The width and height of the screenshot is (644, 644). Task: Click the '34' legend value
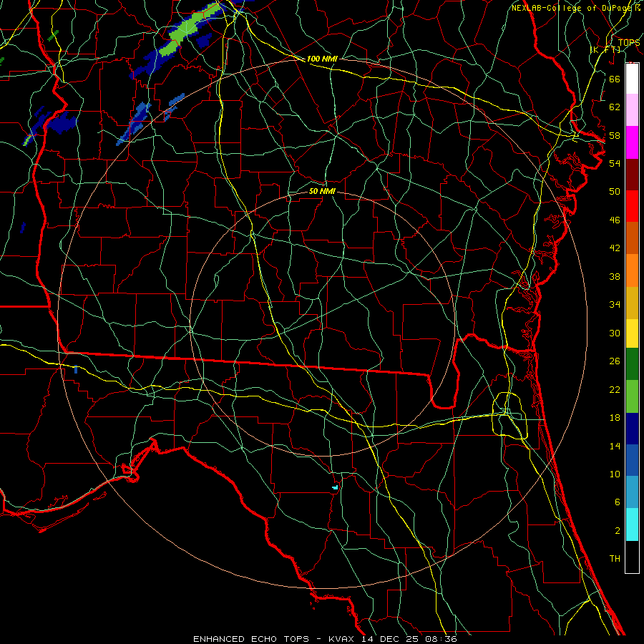tap(615, 305)
